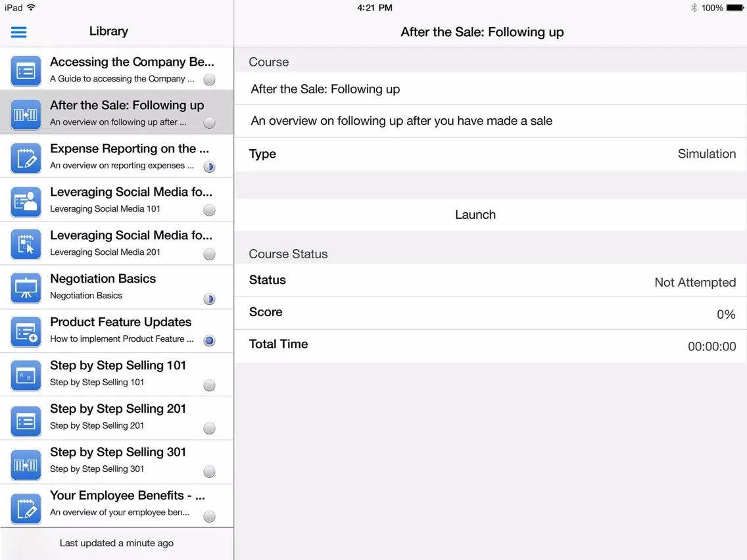Viewport: 747px width, 560px height.
Task: Click the course description in detail pane
Action: pos(402,121)
